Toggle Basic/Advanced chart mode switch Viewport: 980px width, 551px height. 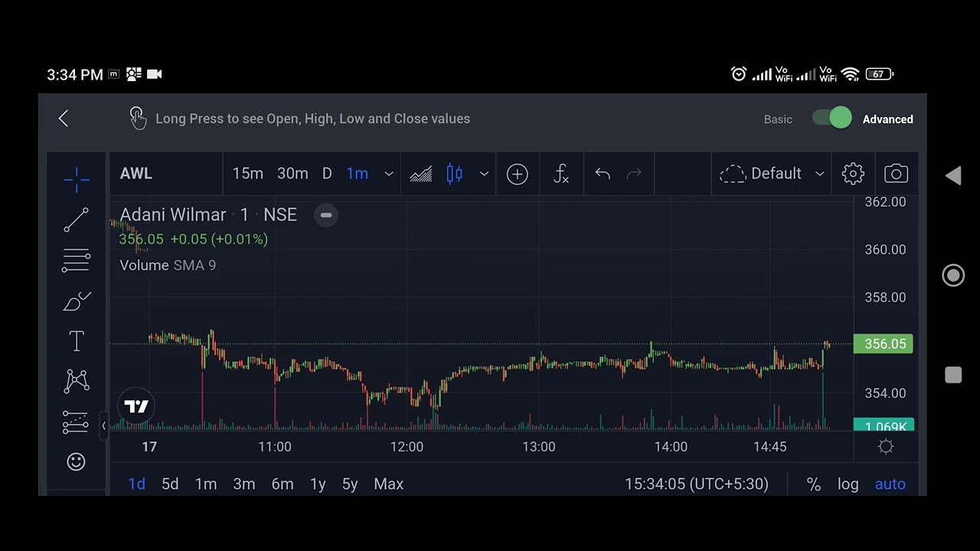point(832,118)
